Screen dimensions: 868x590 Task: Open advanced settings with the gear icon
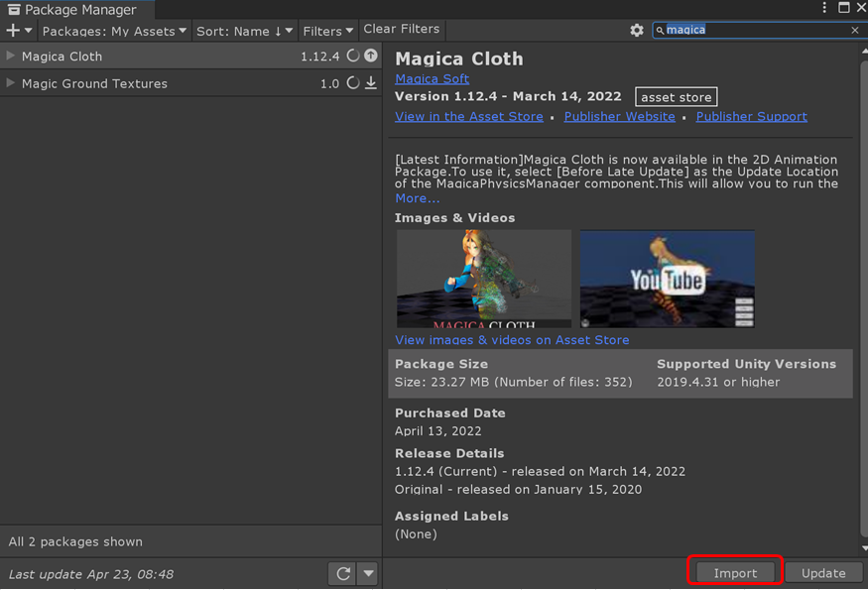click(x=636, y=30)
